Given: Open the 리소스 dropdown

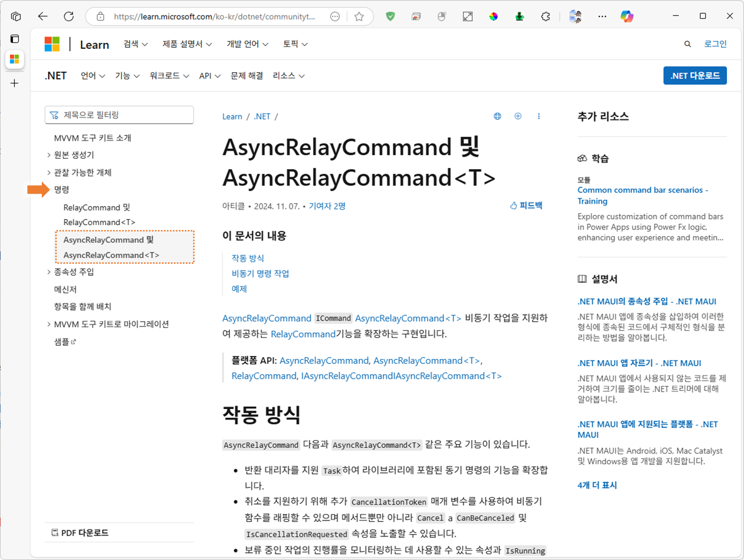Looking at the screenshot, I should 289,76.
